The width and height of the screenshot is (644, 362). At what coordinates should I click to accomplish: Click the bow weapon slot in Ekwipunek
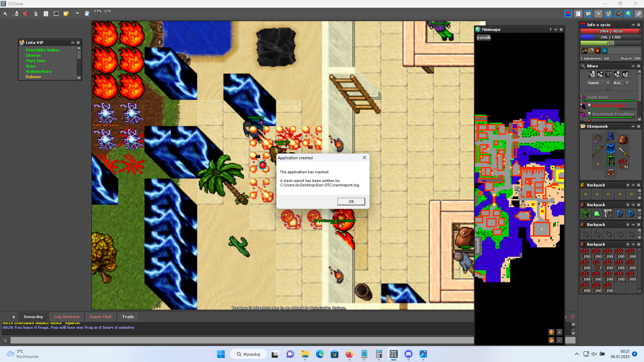point(598,152)
